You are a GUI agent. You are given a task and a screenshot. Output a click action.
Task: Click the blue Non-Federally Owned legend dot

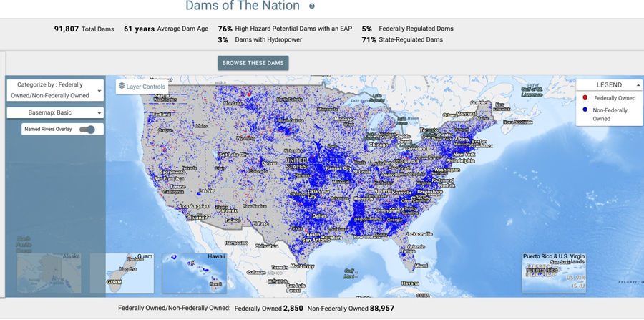585,110
